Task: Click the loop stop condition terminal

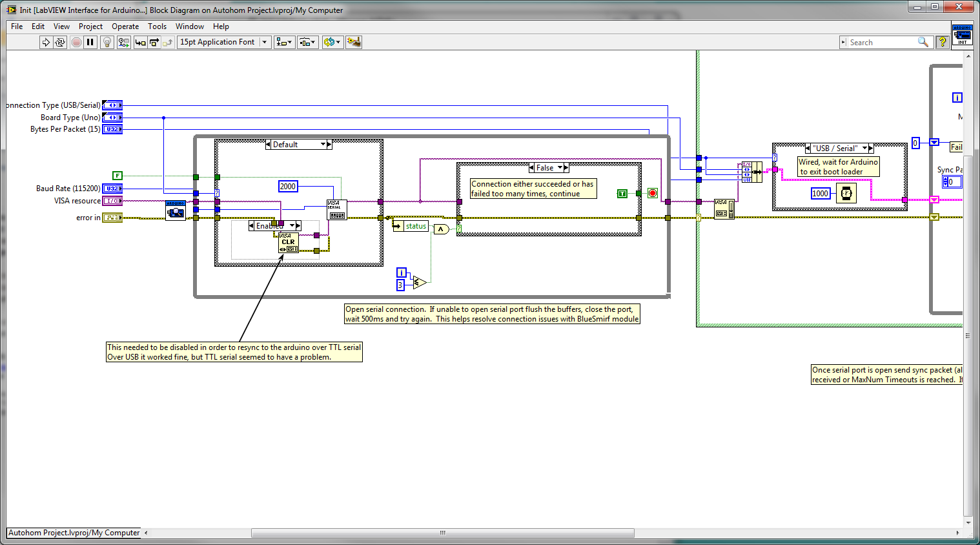Action: [653, 193]
